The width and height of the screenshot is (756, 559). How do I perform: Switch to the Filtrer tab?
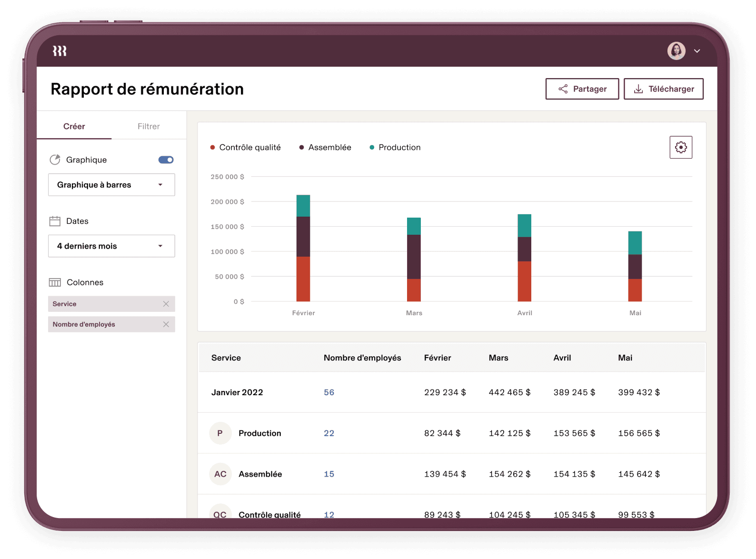(x=149, y=126)
